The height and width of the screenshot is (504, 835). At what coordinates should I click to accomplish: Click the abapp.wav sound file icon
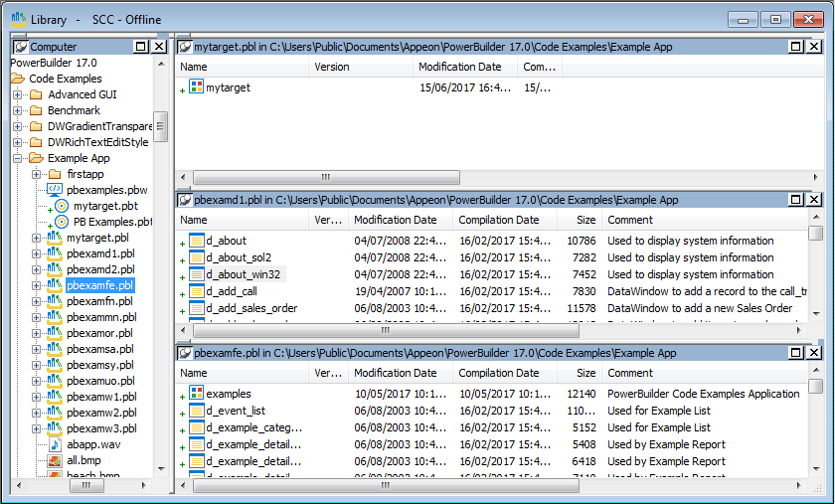pos(55,444)
